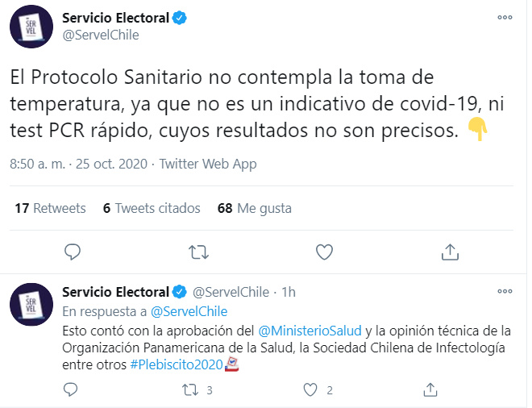Like the reply tweet with 2 likes
Image resolution: width=532 pixels, height=408 pixels.
click(x=310, y=390)
